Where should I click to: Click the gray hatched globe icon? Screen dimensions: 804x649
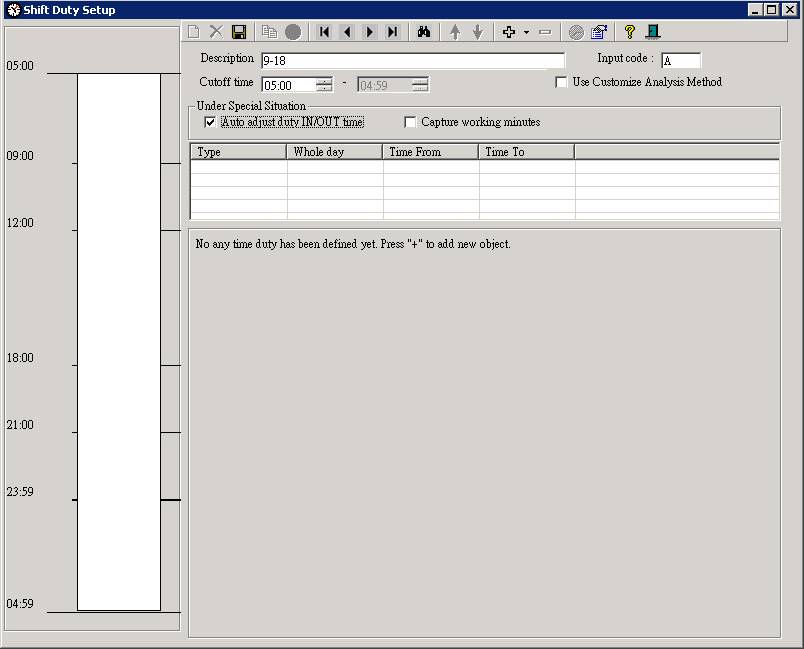point(576,32)
